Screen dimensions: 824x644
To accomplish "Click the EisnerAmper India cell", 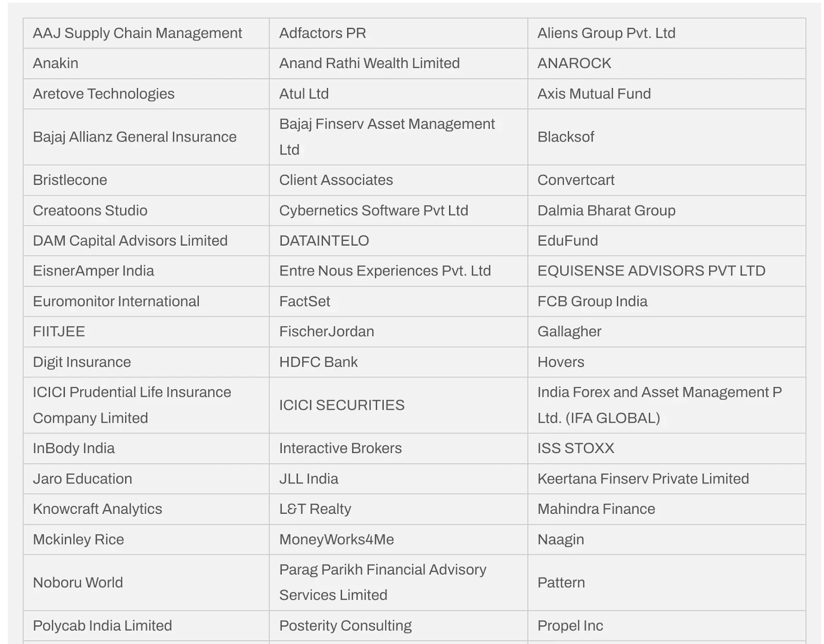I will [x=93, y=271].
